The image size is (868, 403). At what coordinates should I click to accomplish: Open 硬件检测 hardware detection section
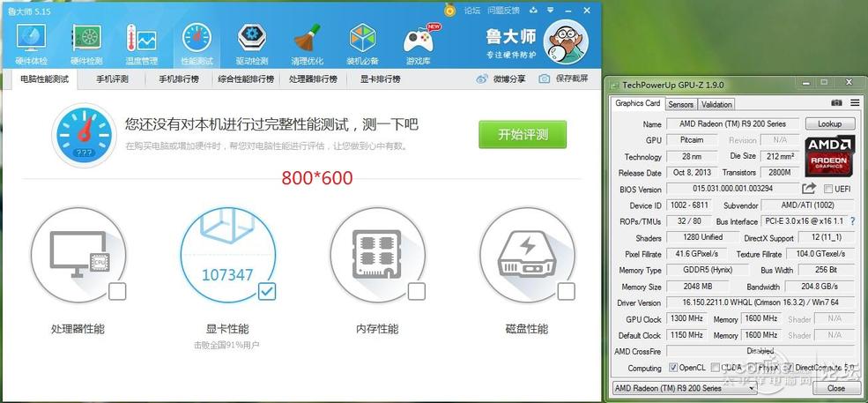[x=86, y=44]
